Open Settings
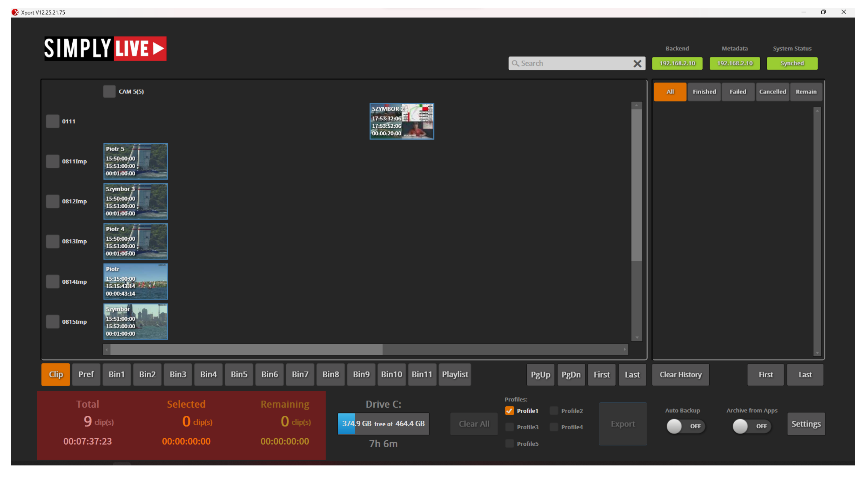The height and width of the screenshot is (488, 868). 806,424
